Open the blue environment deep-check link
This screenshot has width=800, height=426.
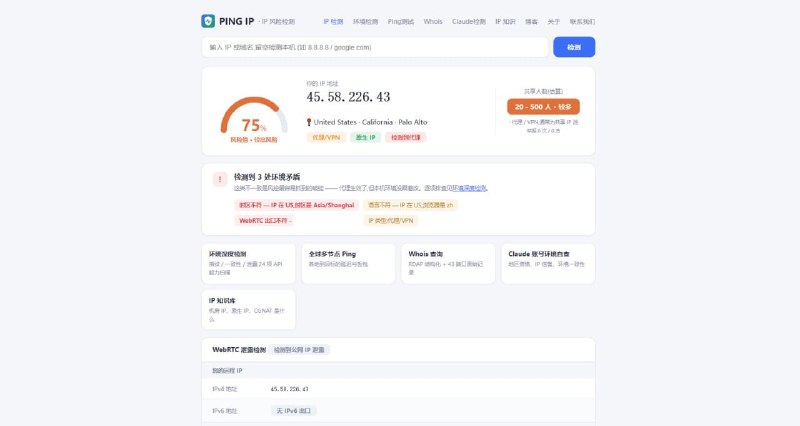click(x=469, y=188)
